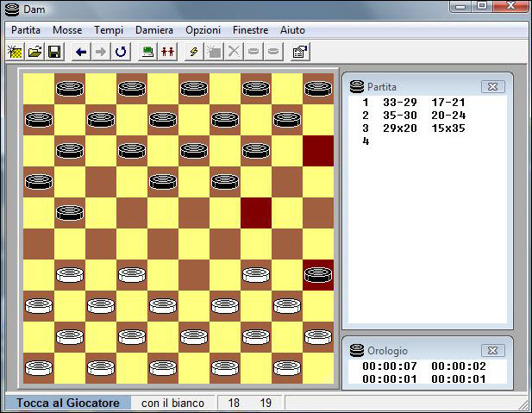The height and width of the screenshot is (413, 532).
Task: Click the new game board icon
Action: pos(15,52)
